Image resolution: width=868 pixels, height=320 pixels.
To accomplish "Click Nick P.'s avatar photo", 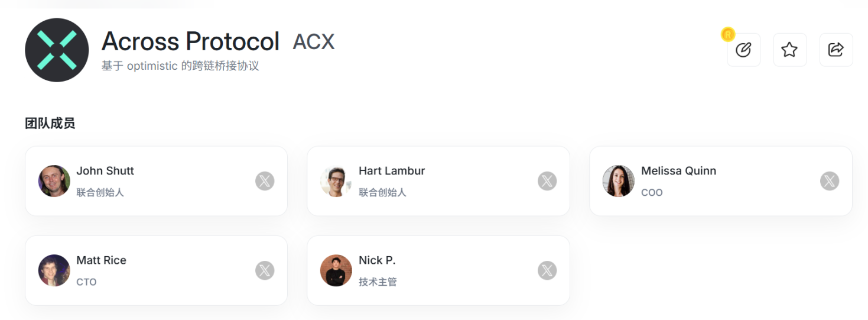I will tap(336, 270).
